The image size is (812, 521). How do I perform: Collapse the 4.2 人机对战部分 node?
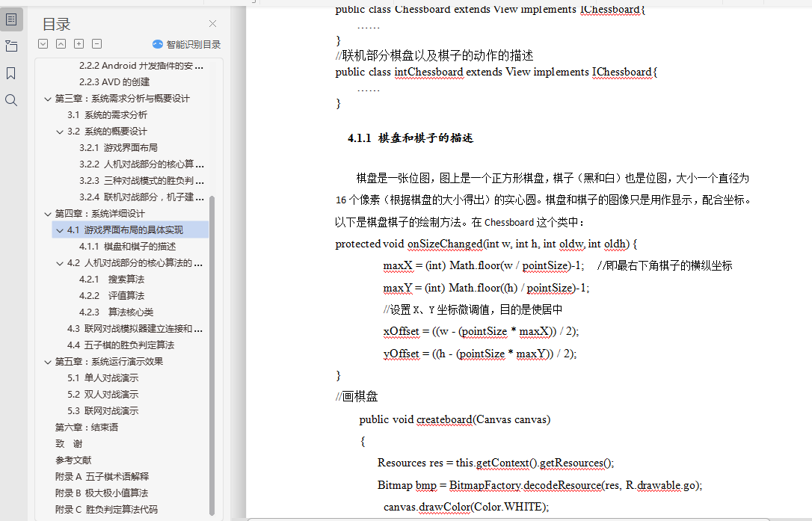[60, 263]
